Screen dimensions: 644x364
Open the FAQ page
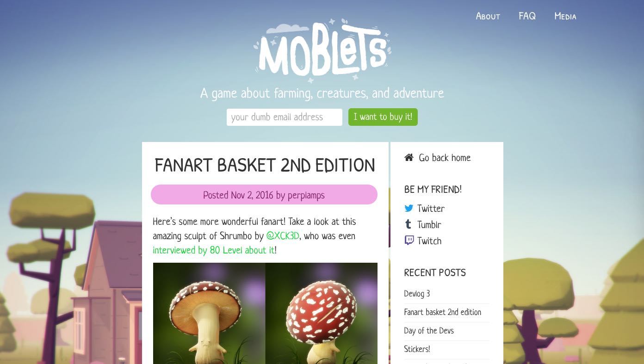tap(527, 17)
